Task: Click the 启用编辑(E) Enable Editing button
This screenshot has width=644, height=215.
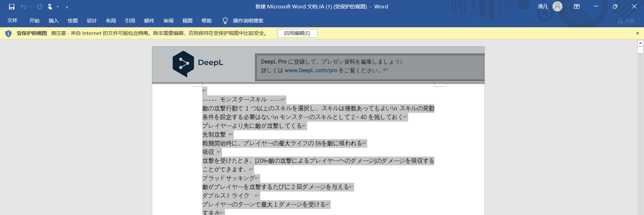Action: coord(297,33)
